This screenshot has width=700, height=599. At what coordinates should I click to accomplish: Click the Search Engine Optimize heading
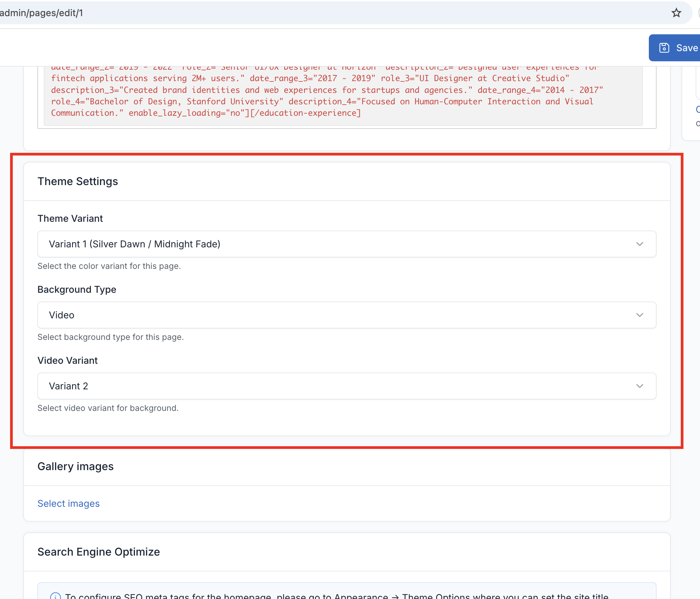[x=99, y=552]
